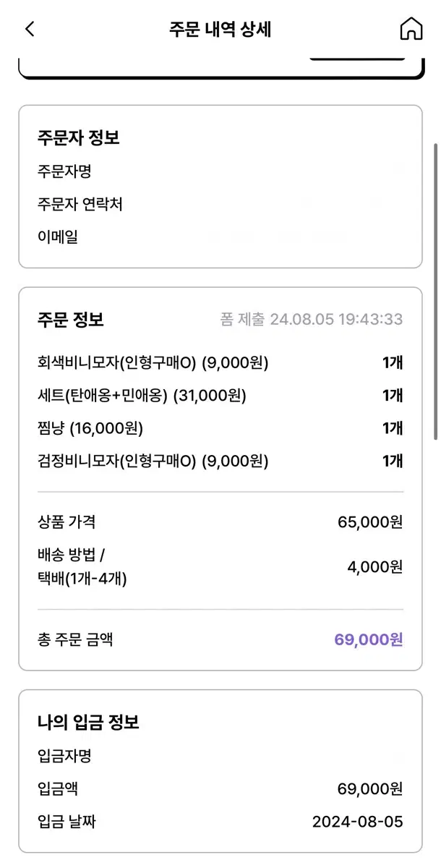This screenshot has width=441, height=868.
Task: Select the 주문자 정보 section heading
Action: click(x=79, y=137)
